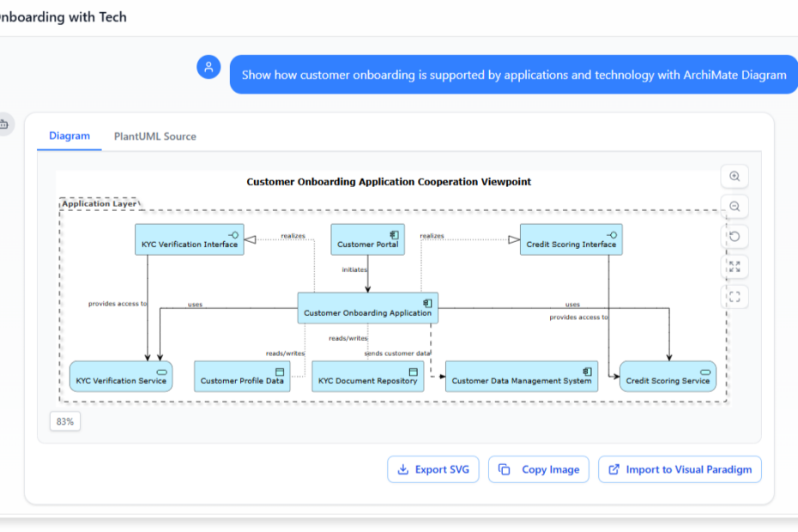Click the zoom in magnifier icon
798x532 pixels.
coord(735,177)
